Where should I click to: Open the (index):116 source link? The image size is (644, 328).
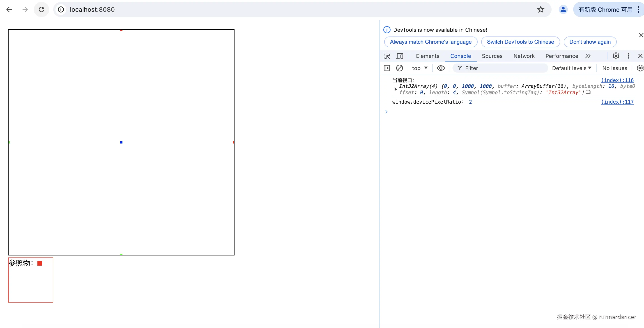(x=617, y=80)
